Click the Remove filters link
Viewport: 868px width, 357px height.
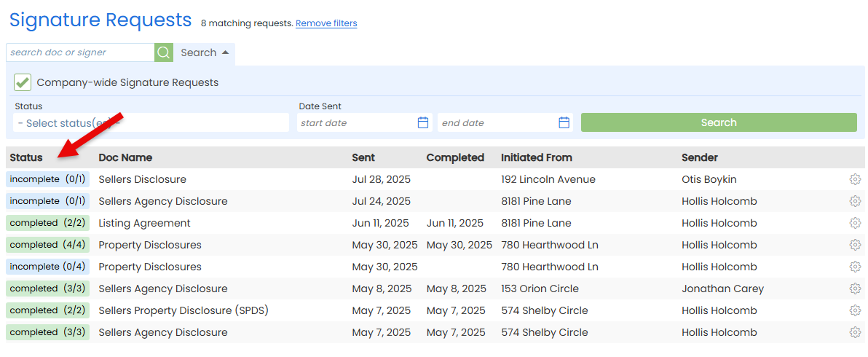coord(326,23)
